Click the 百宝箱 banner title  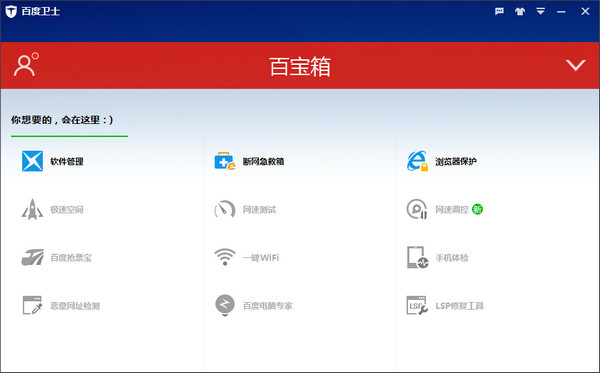pos(300,66)
